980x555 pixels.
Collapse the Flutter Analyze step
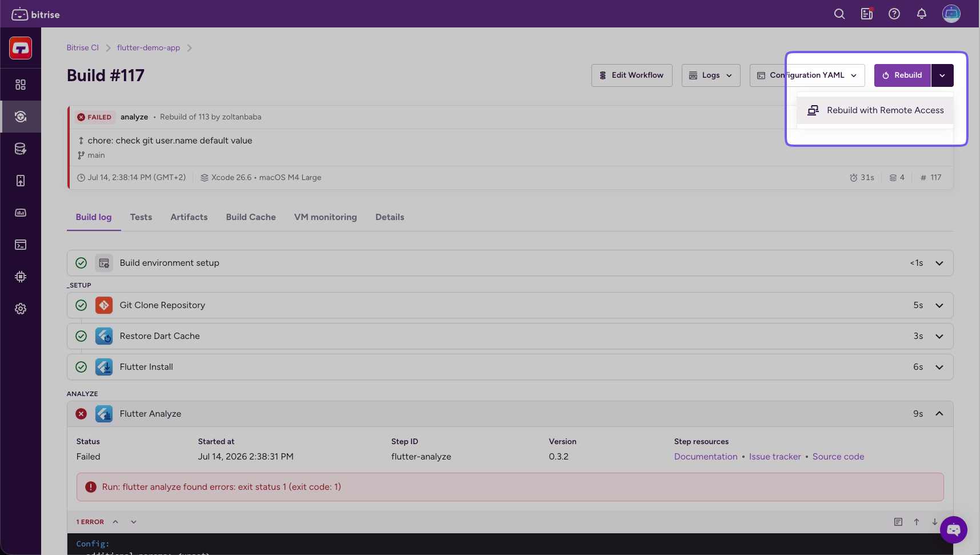point(939,414)
